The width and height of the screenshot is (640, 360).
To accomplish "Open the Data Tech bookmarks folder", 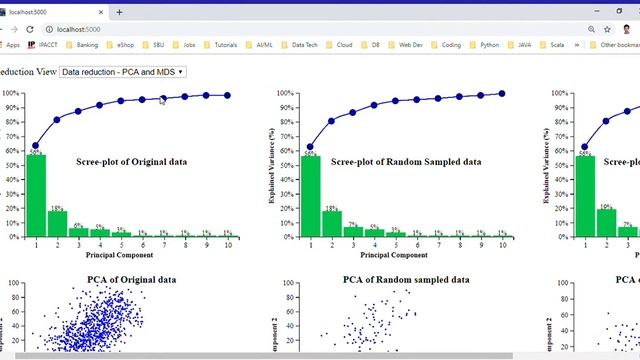I will click(x=300, y=45).
